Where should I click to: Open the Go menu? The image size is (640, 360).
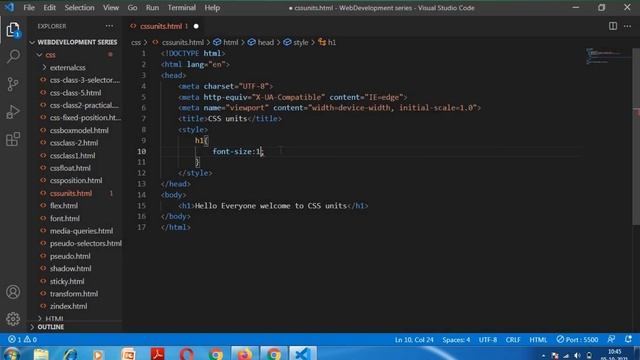(x=132, y=8)
